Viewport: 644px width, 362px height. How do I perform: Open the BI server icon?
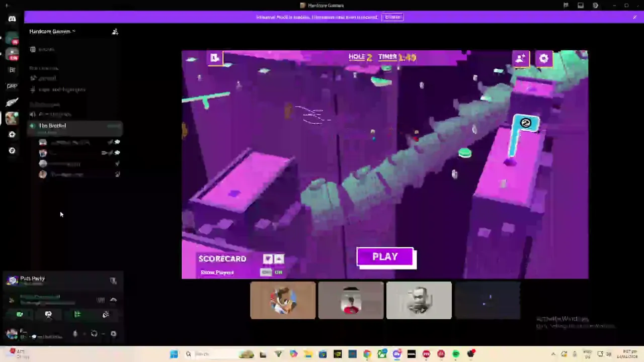pyautogui.click(x=12, y=70)
